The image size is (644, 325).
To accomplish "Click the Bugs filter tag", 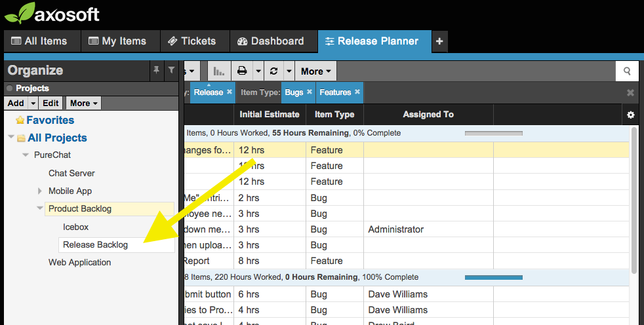I will [294, 92].
